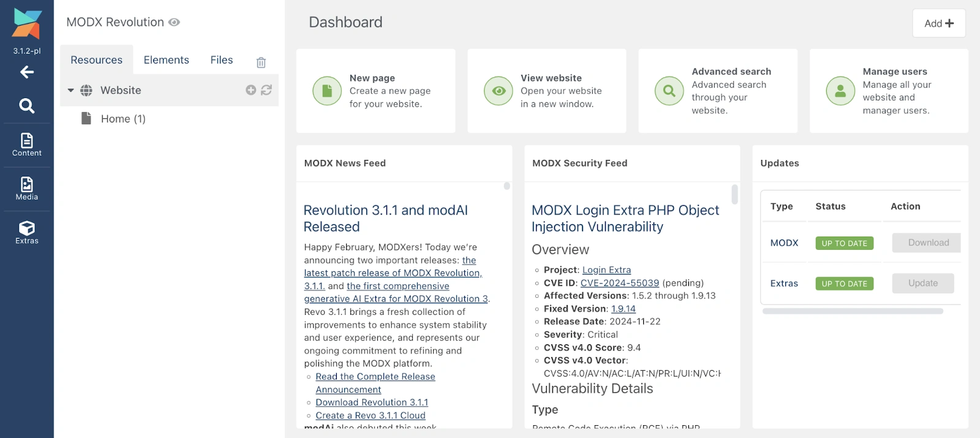Click the Add button

[939, 23]
